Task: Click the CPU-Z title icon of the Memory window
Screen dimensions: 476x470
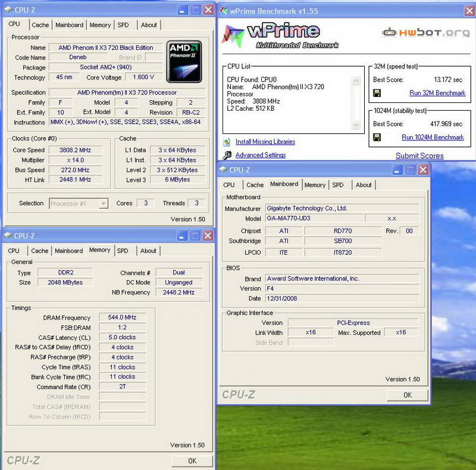Action: point(8,236)
